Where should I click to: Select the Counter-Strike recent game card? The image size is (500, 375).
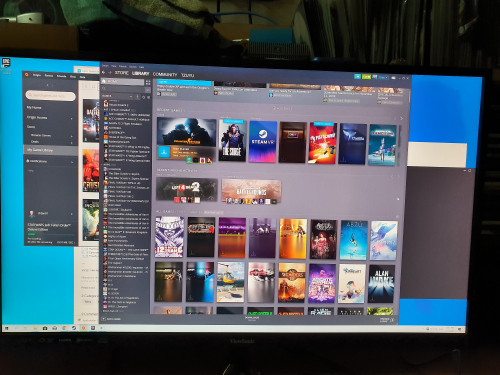tap(186, 140)
